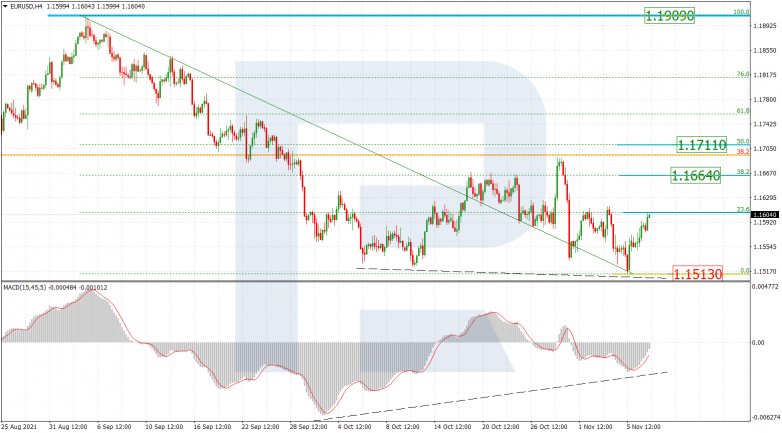Screen dimensions: 782x433
Task: Click the 0.004772 MACD axis value
Action: pos(766,287)
